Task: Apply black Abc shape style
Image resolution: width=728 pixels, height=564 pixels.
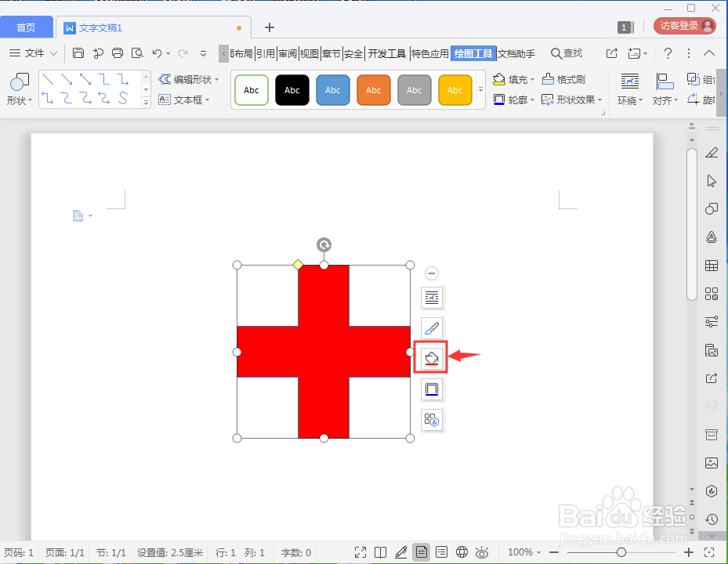Action: [x=292, y=90]
